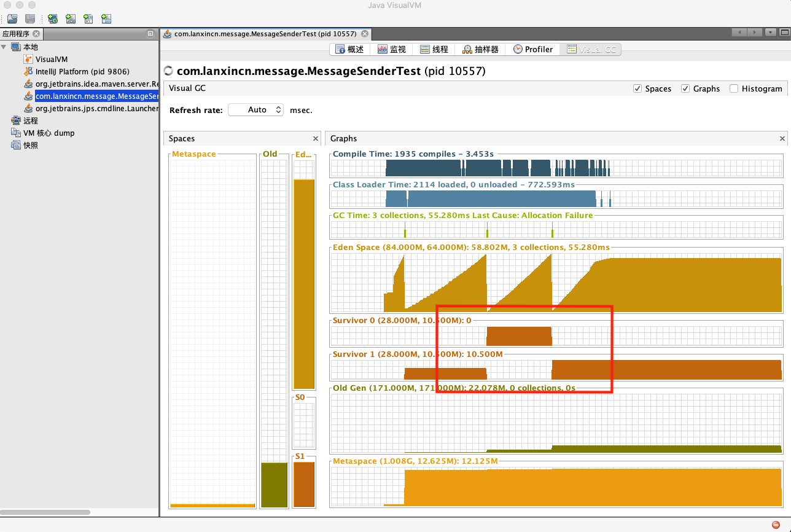
Task: Click the Compile Time graph title
Action: pyautogui.click(x=413, y=154)
